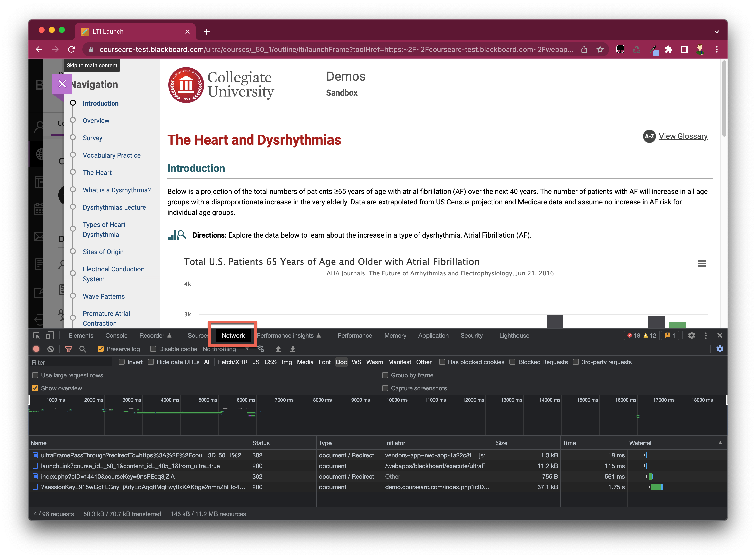Viewport: 756px width, 558px height.
Task: Open network search magnifier
Action: tap(83, 349)
